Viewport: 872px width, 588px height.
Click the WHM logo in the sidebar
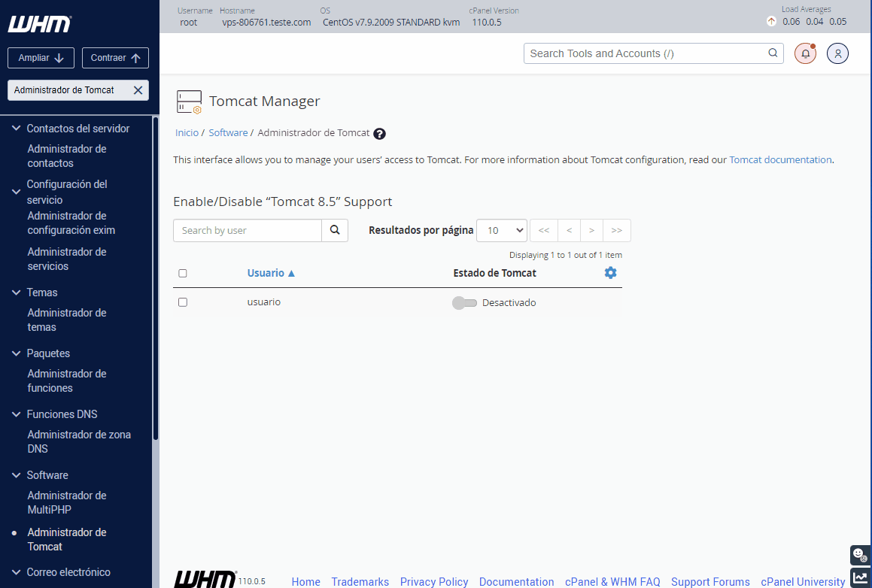click(39, 24)
